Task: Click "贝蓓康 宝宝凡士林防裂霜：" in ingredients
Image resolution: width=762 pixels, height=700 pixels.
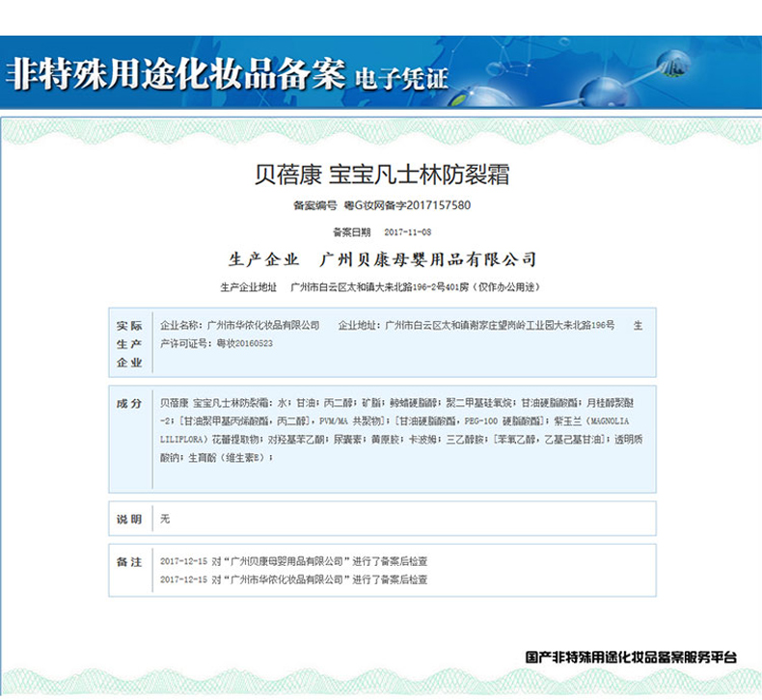Action: [217, 403]
